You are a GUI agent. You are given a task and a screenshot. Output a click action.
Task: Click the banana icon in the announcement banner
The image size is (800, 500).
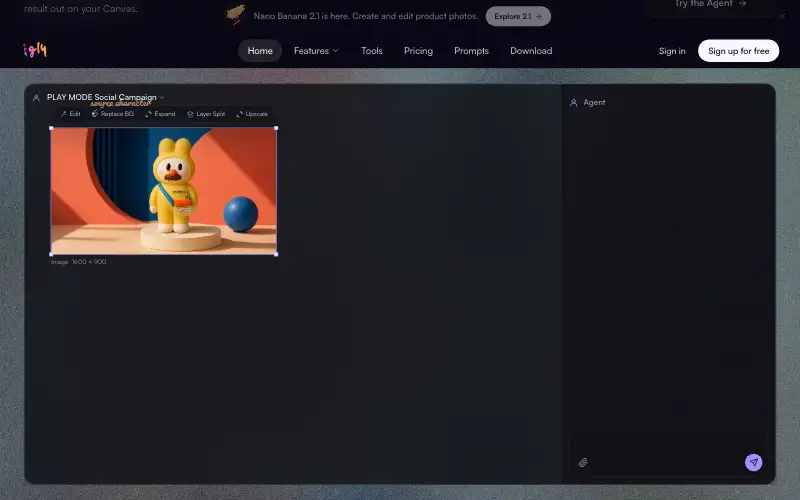point(236,15)
